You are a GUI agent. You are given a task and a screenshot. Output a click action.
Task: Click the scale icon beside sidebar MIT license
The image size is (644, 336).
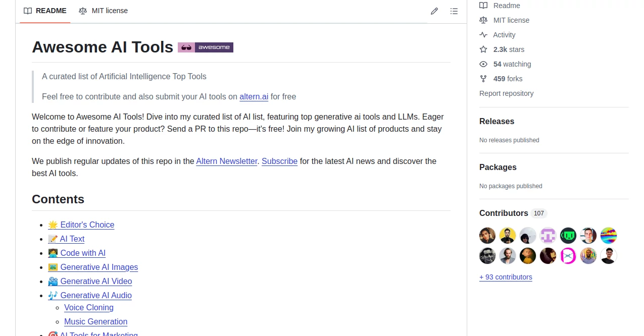coord(483,20)
